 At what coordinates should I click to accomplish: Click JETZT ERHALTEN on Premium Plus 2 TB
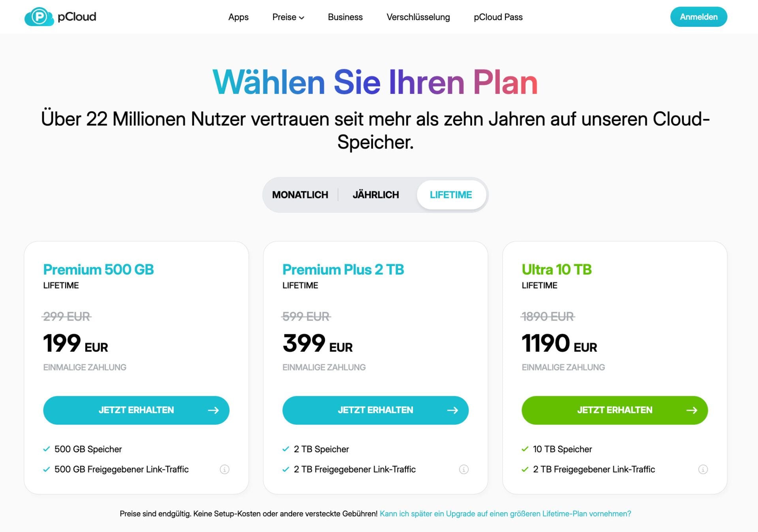pyautogui.click(x=375, y=410)
